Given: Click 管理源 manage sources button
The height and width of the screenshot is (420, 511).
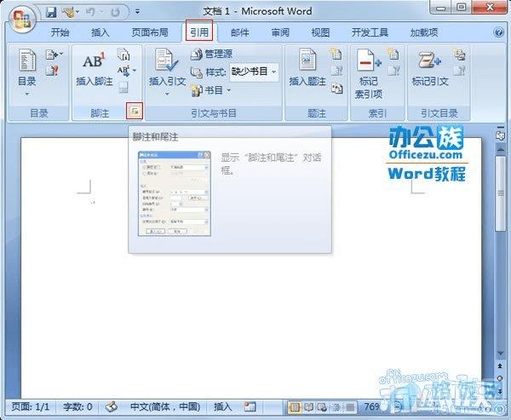Looking at the screenshot, I should (211, 54).
